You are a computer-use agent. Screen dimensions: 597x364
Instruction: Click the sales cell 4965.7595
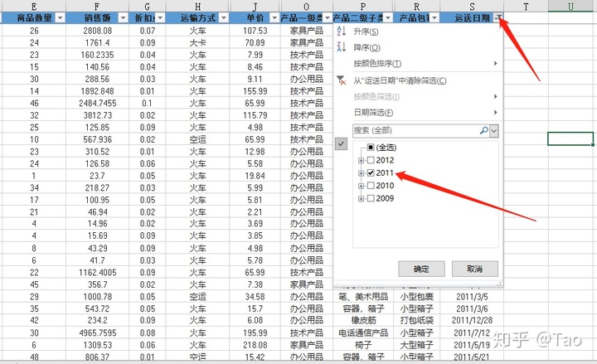97,332
